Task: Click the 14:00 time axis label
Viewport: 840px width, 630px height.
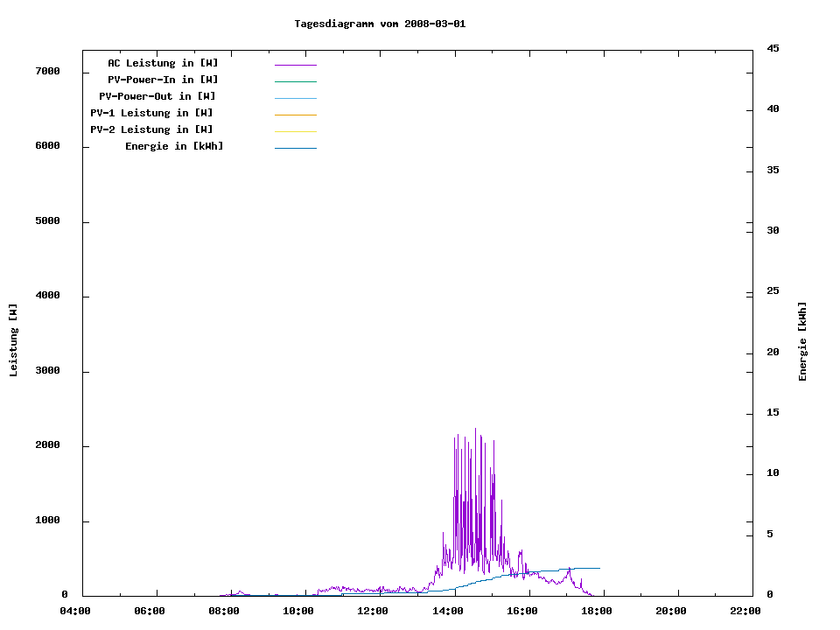Action: coord(447,611)
